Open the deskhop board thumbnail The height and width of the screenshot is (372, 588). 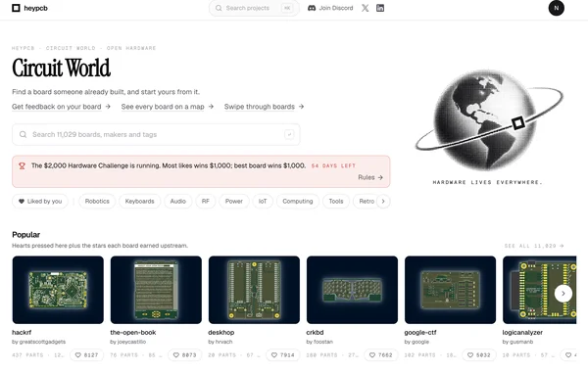coord(254,290)
